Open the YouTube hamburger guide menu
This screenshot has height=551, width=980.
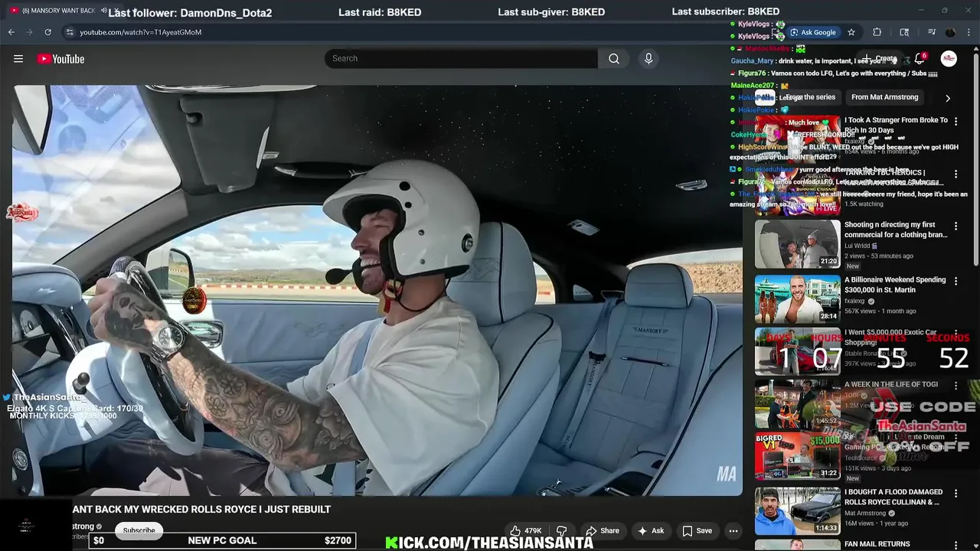[18, 59]
